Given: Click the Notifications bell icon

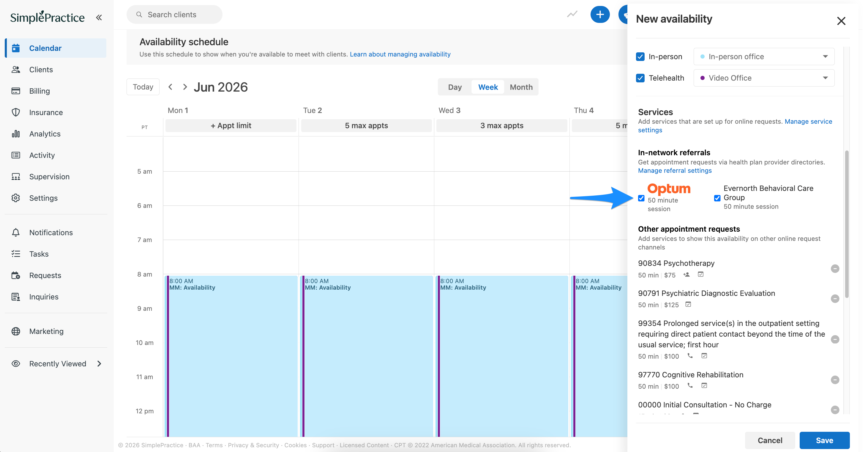Looking at the screenshot, I should tap(16, 233).
